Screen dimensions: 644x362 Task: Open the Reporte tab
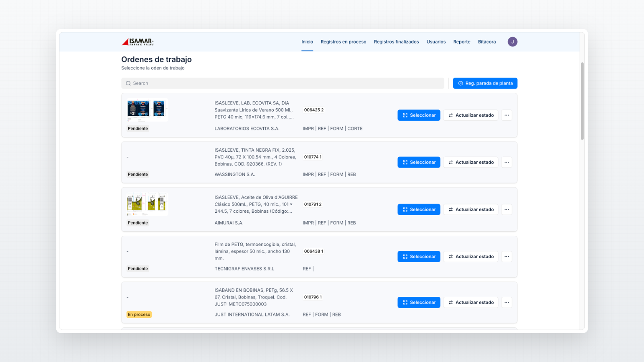click(x=462, y=42)
